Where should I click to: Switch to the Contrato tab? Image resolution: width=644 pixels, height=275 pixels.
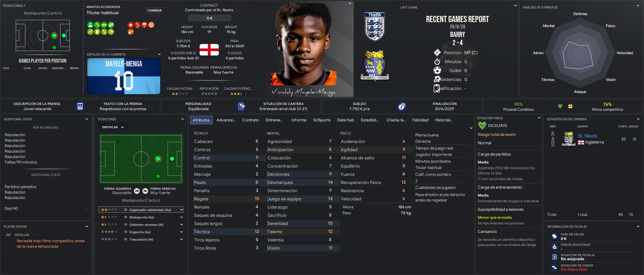tap(250, 120)
